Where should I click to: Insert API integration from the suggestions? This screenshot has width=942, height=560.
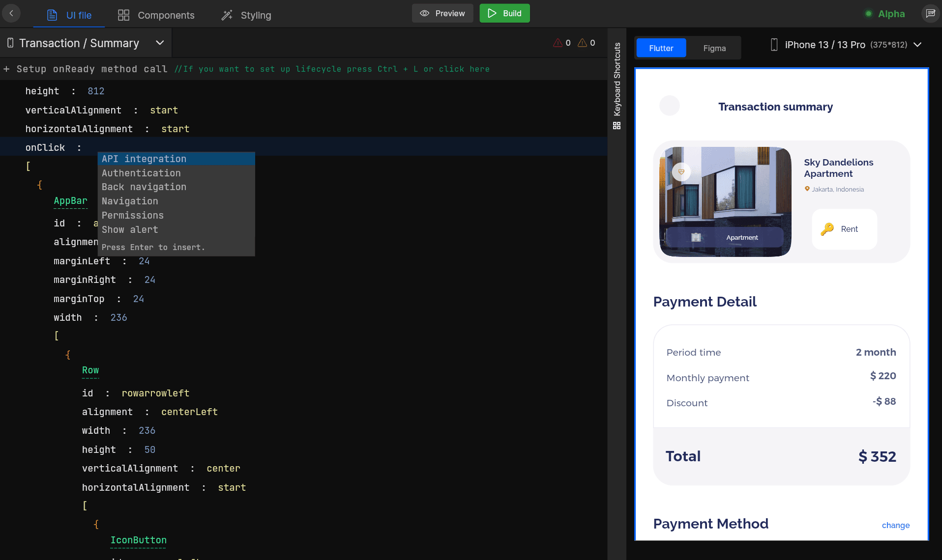[144, 159]
